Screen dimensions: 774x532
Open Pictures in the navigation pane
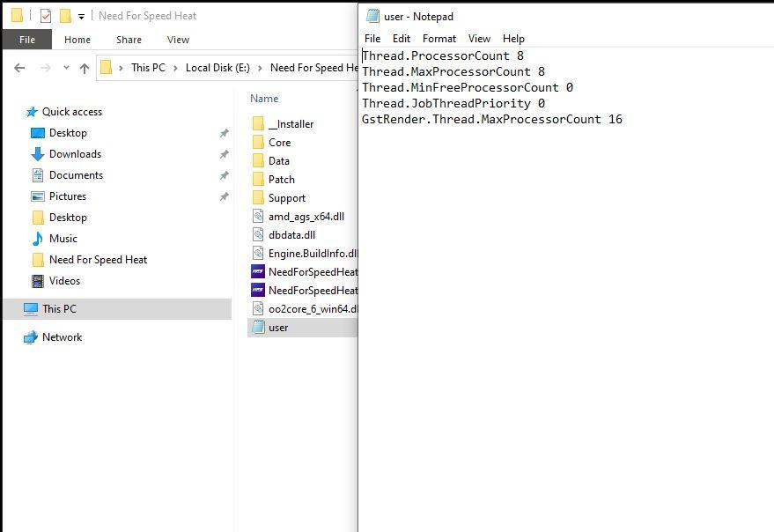click(68, 196)
